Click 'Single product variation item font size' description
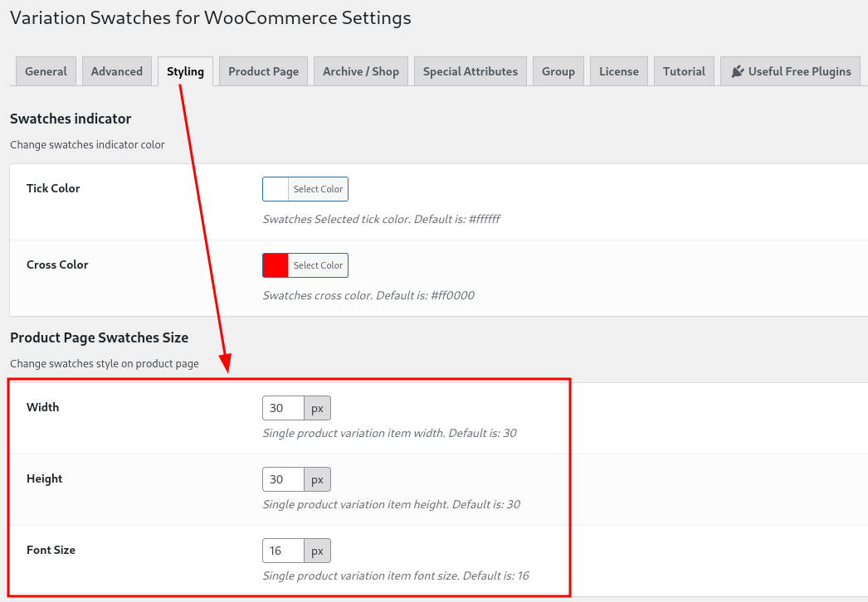The height and width of the screenshot is (602, 868). pos(396,576)
